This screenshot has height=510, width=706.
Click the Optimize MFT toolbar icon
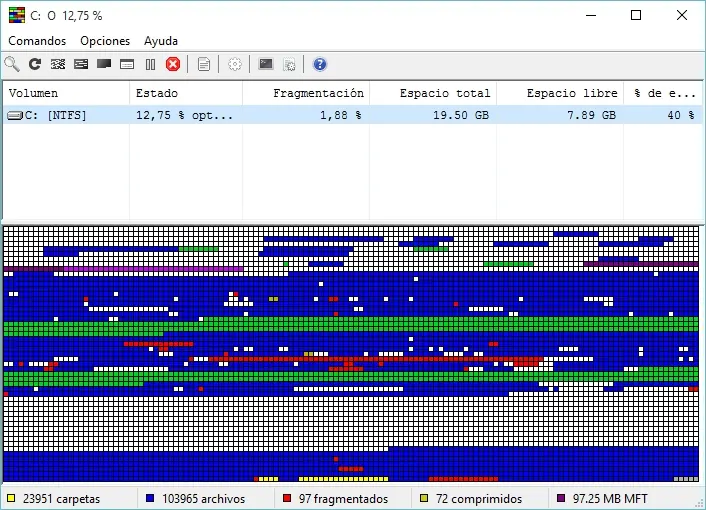click(127, 64)
